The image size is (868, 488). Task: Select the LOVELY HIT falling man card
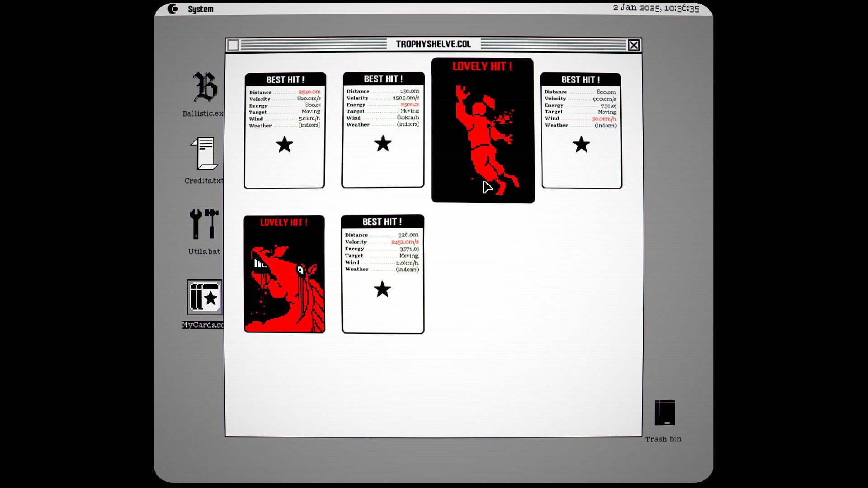pos(483,130)
